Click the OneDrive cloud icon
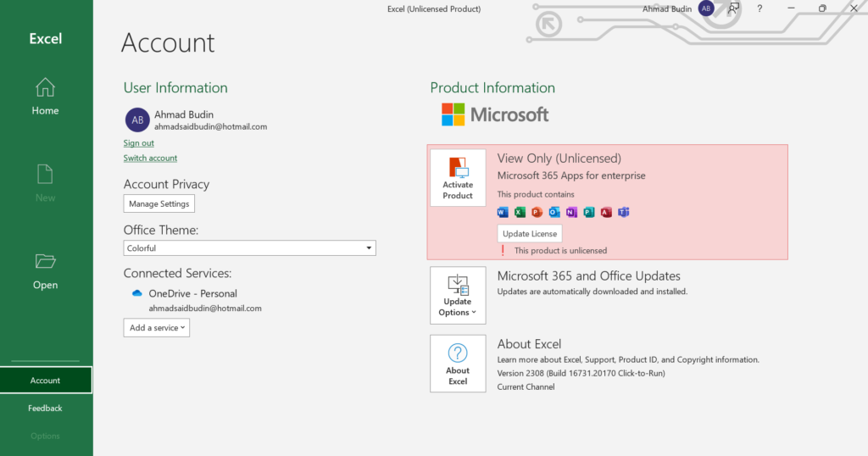 click(x=136, y=293)
